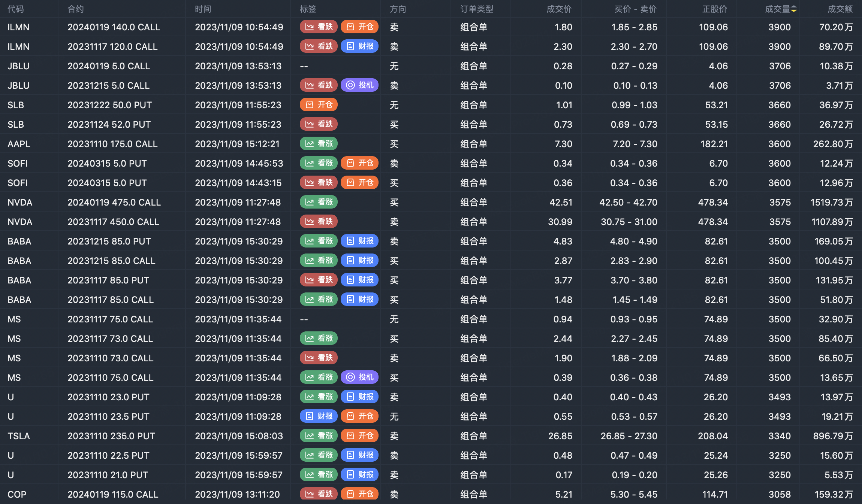Viewport: 862px width, 504px height.
Task: Click the 合约 column header
Action: 76,9
